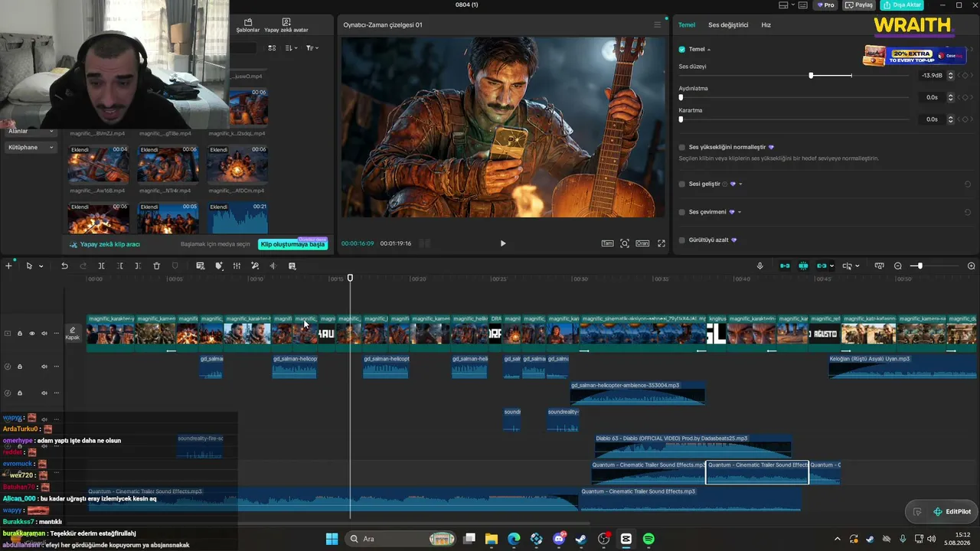Screen dimensions: 980x551
Task: Open pointer tool dropdown arrow
Action: (41, 266)
